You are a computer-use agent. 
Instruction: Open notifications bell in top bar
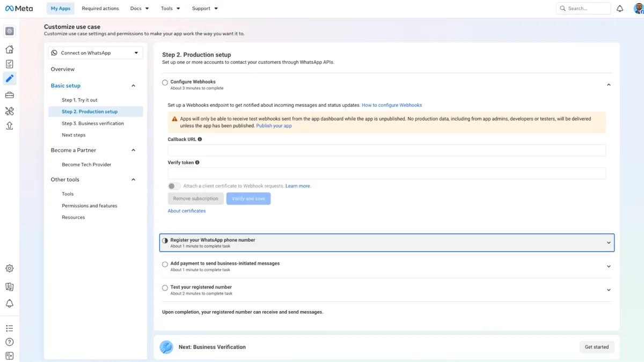(620, 9)
